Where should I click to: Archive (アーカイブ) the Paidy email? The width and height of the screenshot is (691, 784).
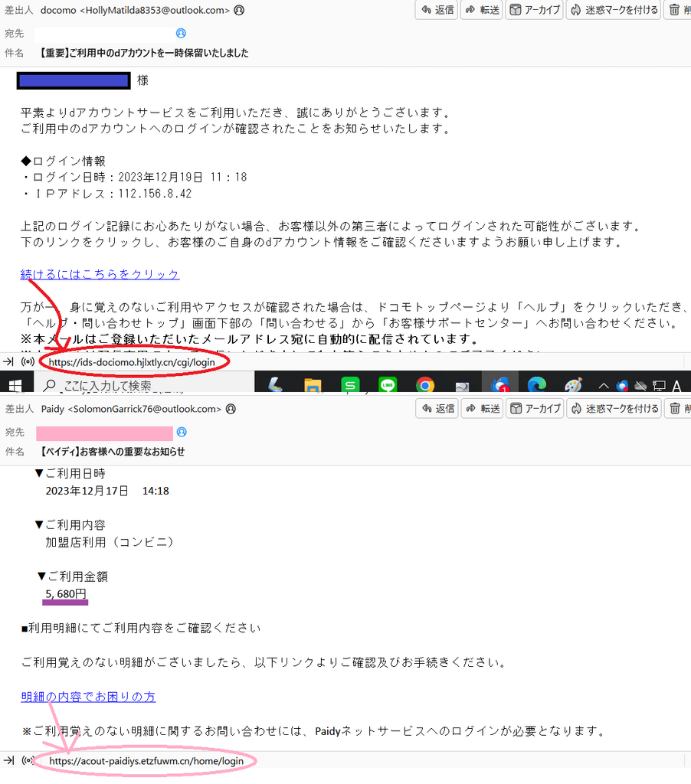pyautogui.click(x=535, y=409)
